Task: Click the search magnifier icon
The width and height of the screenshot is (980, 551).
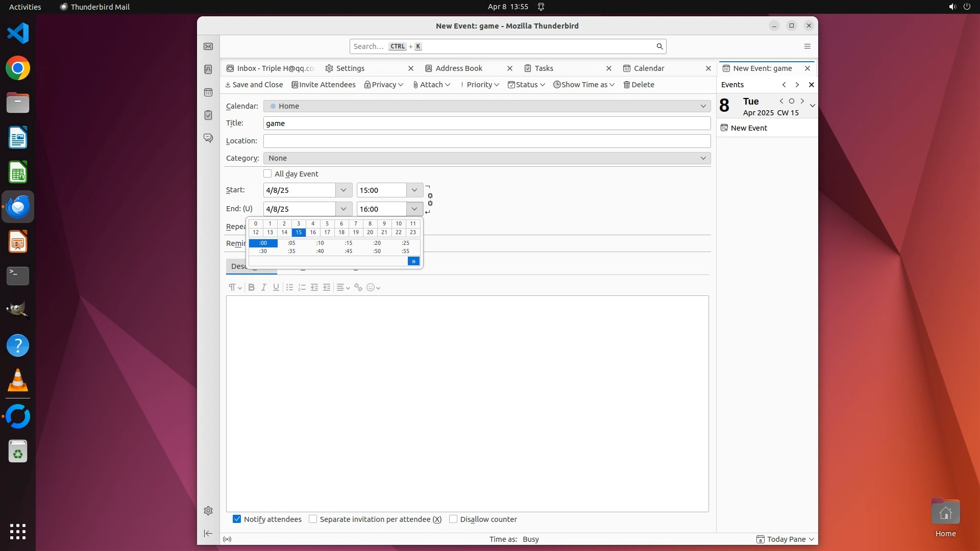Action: (659, 46)
